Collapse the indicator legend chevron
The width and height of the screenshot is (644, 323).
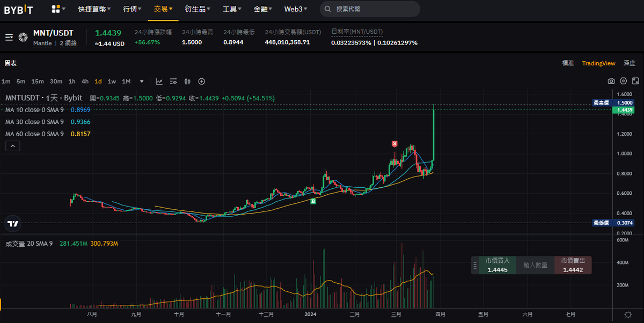[x=13, y=145]
